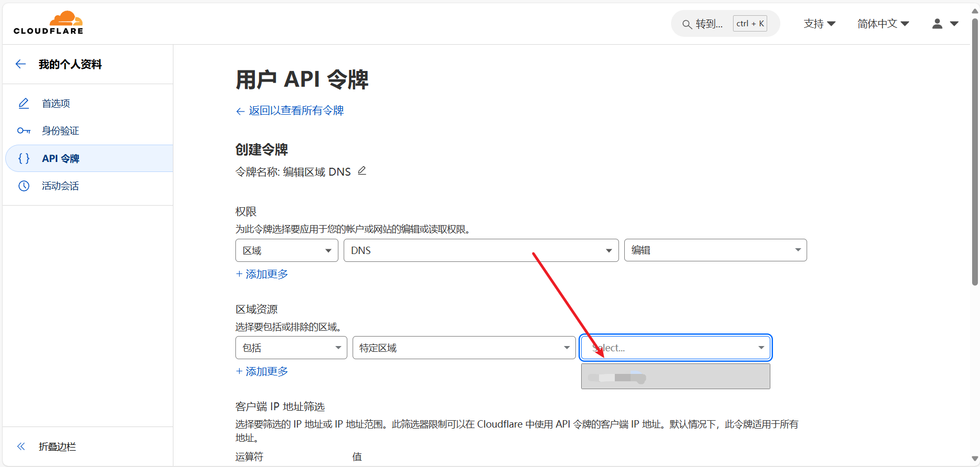The image size is (980, 467).
Task: Open the 包括 include/exclude dropdown
Action: [x=291, y=348]
